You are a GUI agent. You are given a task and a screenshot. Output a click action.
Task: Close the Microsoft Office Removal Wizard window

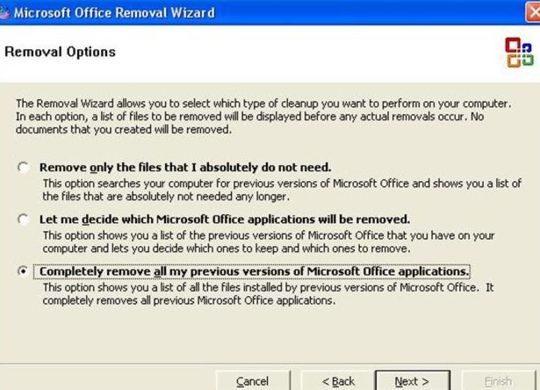(x=533, y=12)
